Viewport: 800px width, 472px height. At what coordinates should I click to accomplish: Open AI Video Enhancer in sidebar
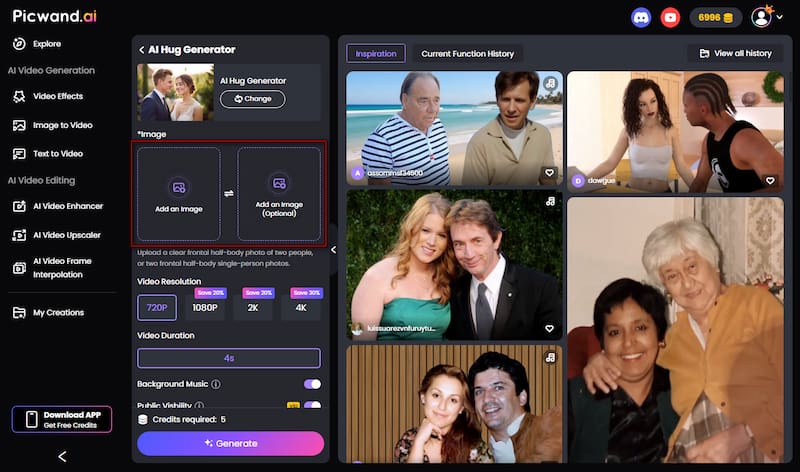tap(58, 206)
